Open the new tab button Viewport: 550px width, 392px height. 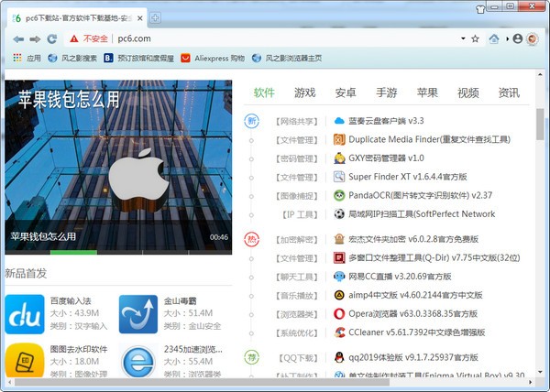pyautogui.click(x=155, y=17)
